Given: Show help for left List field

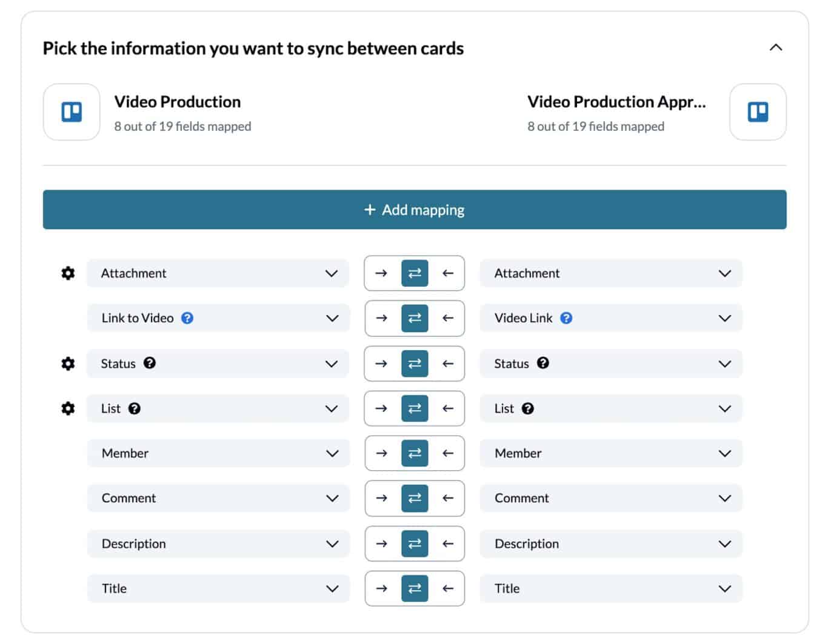Looking at the screenshot, I should pyautogui.click(x=135, y=408).
